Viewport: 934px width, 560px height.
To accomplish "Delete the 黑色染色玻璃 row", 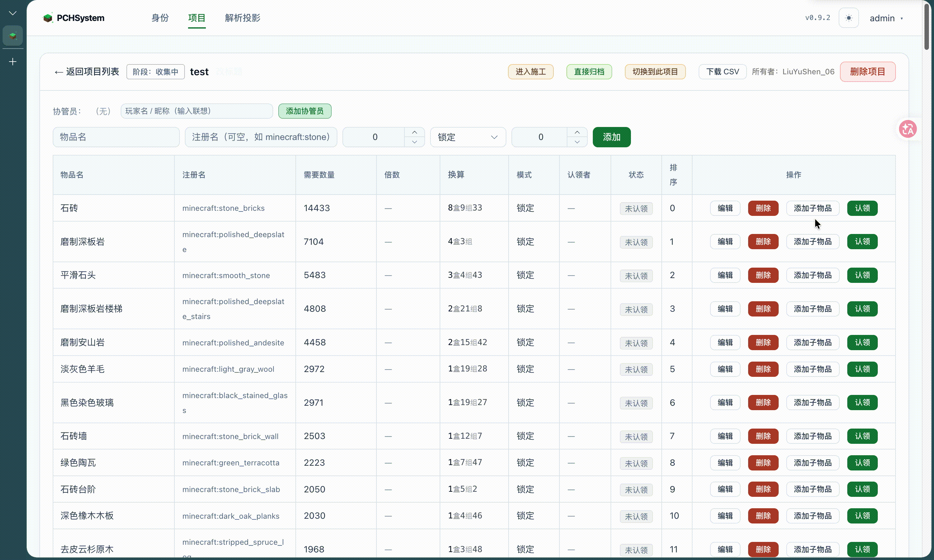I will 763,402.
